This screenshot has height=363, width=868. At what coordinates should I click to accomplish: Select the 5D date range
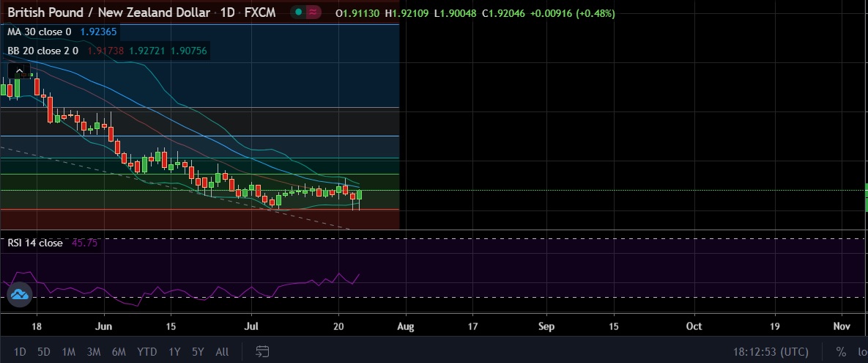tap(44, 351)
